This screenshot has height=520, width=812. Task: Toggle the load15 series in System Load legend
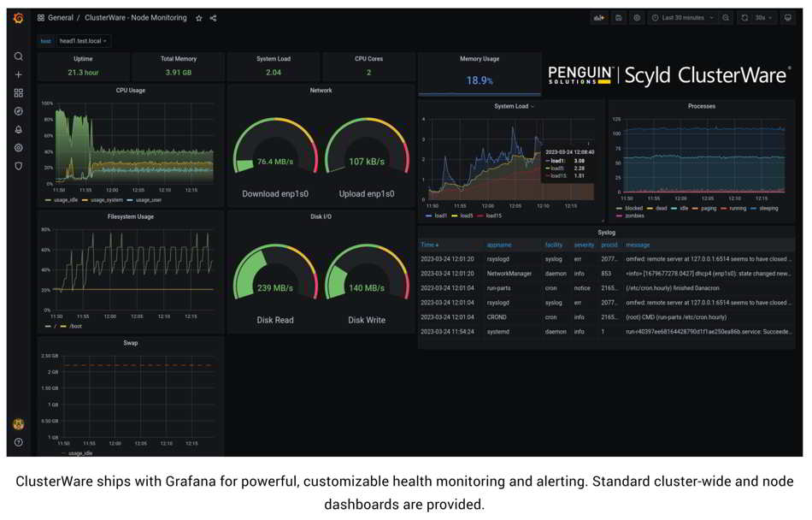coord(493,216)
